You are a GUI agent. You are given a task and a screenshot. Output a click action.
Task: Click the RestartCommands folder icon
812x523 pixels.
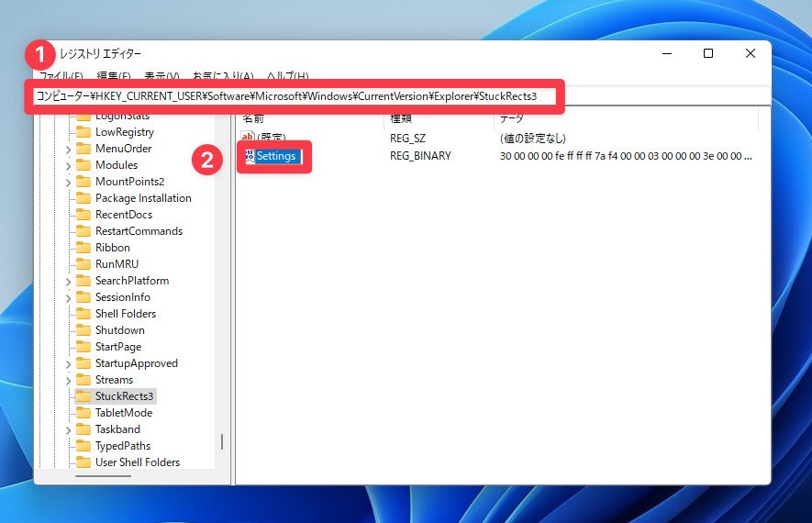(x=83, y=231)
